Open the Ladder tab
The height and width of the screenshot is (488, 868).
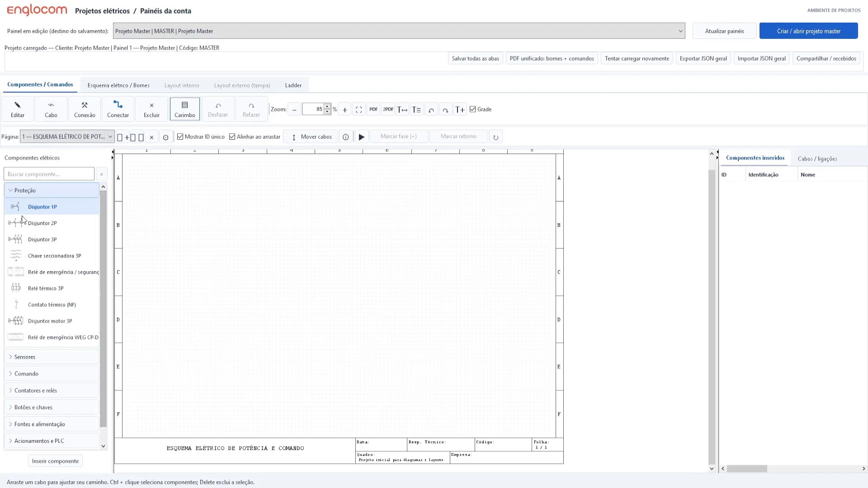pyautogui.click(x=293, y=85)
